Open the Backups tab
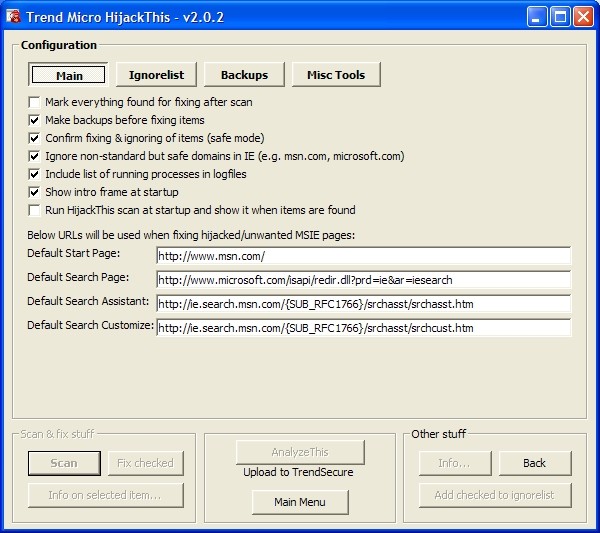 coord(244,75)
